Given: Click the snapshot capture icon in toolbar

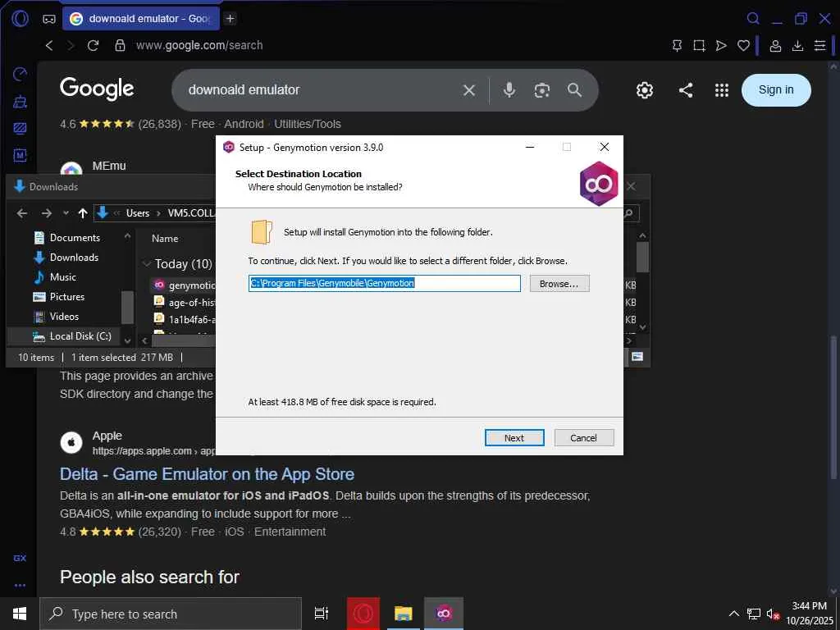Looking at the screenshot, I should coord(699,46).
